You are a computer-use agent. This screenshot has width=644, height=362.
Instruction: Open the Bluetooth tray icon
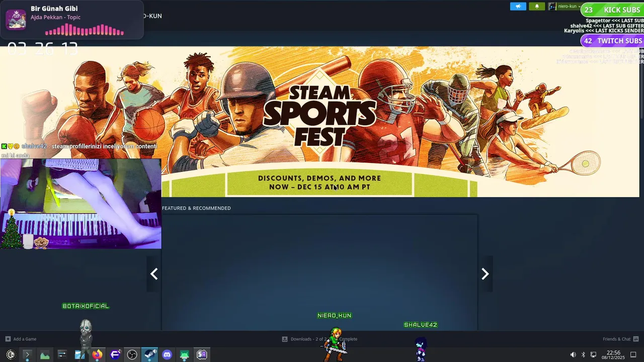[x=583, y=354]
